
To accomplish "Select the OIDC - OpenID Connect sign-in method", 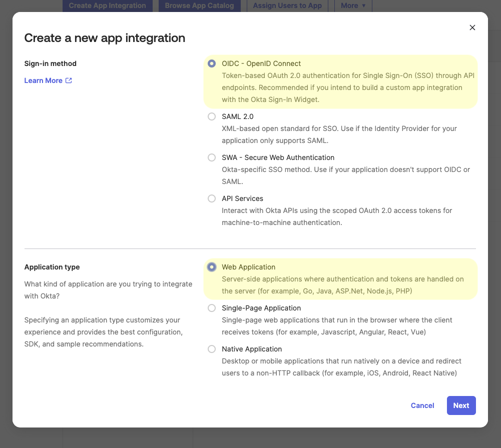I will [212, 63].
